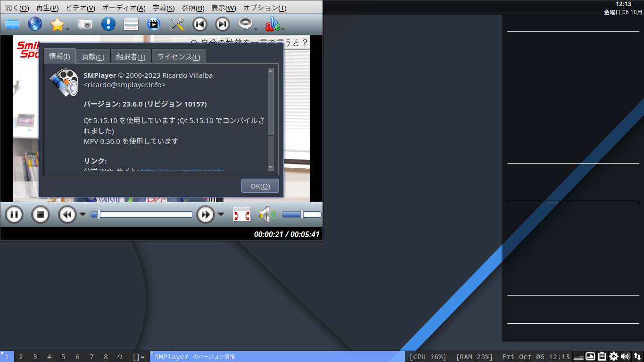This screenshot has width=644, height=362.
Task: Click the about dialog scrollbar thumb
Action: point(271,105)
